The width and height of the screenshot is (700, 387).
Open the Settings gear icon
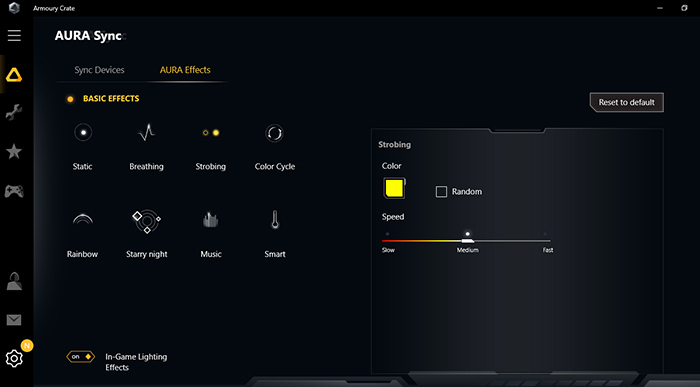(14, 358)
